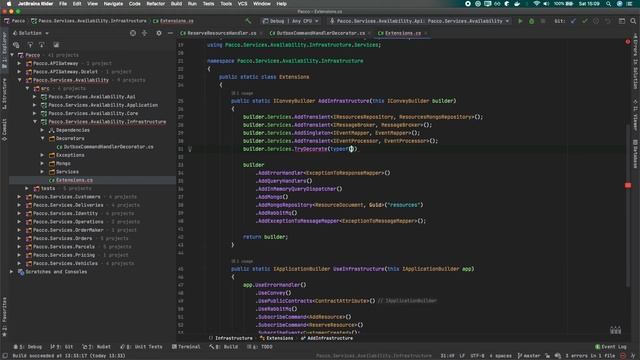Click the UTF-8 encoding status entry
The height and width of the screenshot is (360, 640).
(477, 356)
